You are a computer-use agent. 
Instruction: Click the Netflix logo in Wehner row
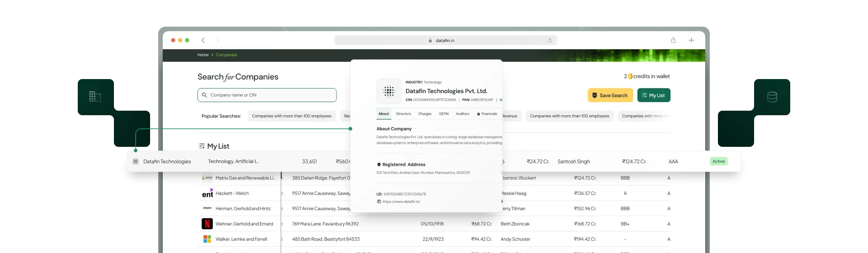click(x=207, y=224)
